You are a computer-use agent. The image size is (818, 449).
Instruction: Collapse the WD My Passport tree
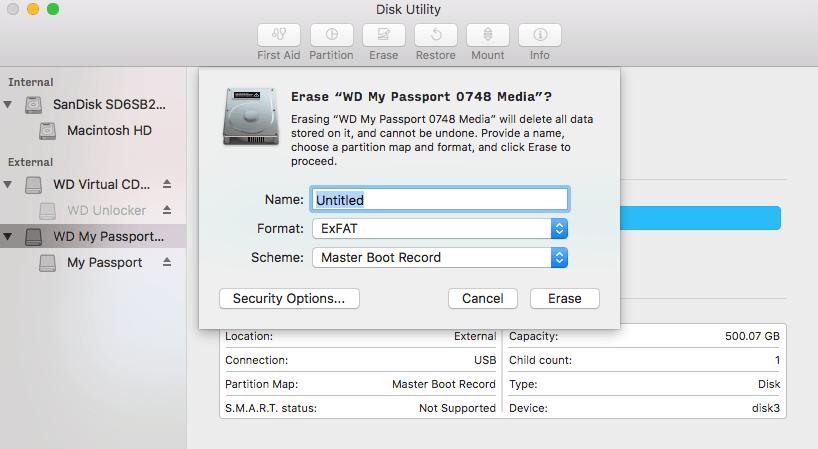pyautogui.click(x=9, y=237)
